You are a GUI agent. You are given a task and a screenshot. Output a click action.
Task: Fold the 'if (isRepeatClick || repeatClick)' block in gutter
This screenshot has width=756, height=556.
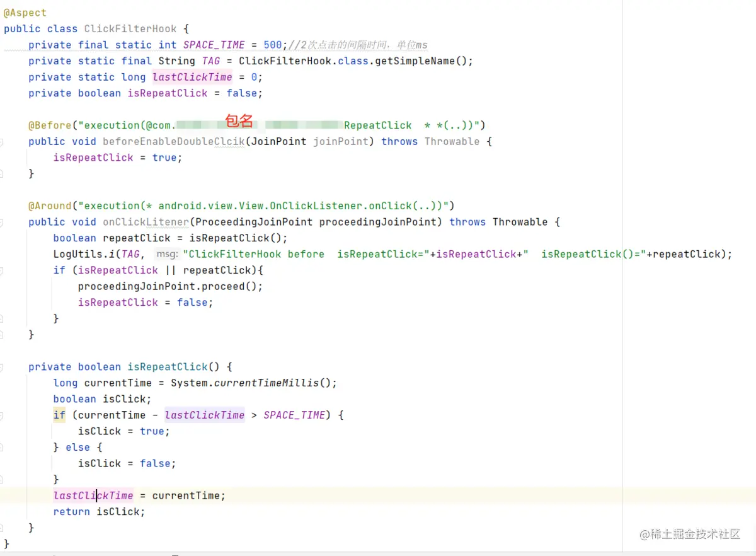pyautogui.click(x=2, y=270)
